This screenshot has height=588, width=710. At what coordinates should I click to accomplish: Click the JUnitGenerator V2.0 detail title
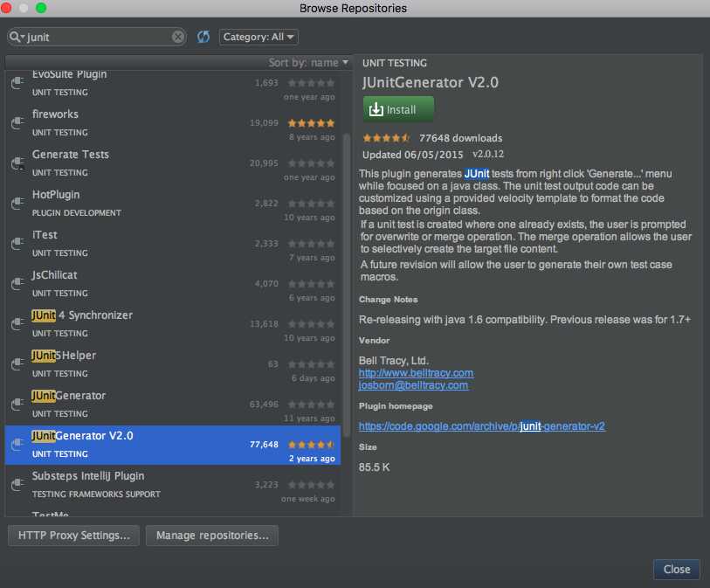431,82
